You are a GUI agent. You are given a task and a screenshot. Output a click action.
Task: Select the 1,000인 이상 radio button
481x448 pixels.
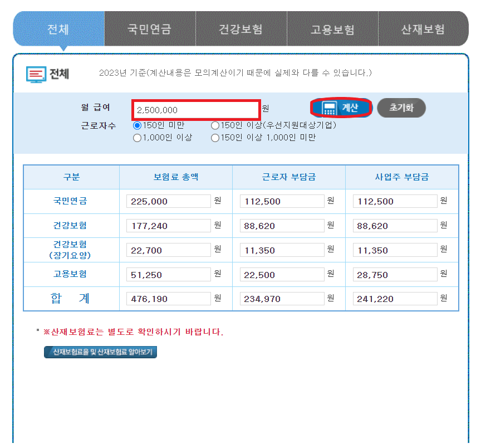[x=137, y=138]
